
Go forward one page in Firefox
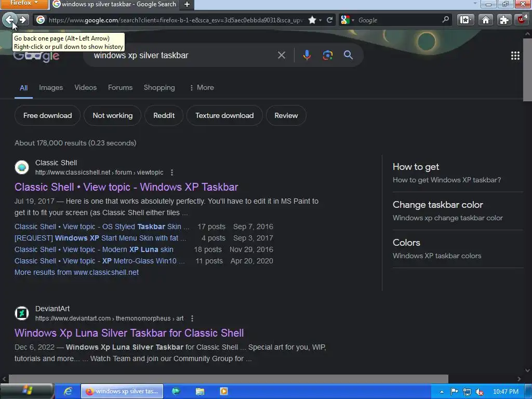pos(22,20)
